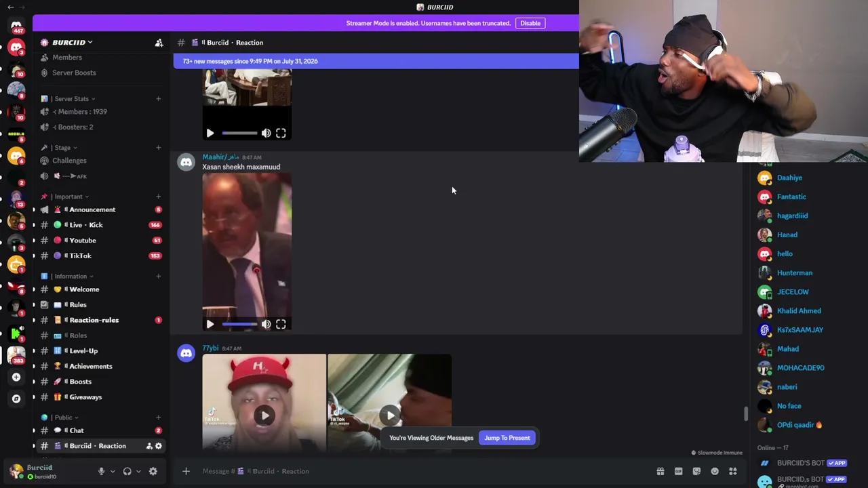Create channel in Server Stats category
The height and width of the screenshot is (488, 868).
(158, 99)
